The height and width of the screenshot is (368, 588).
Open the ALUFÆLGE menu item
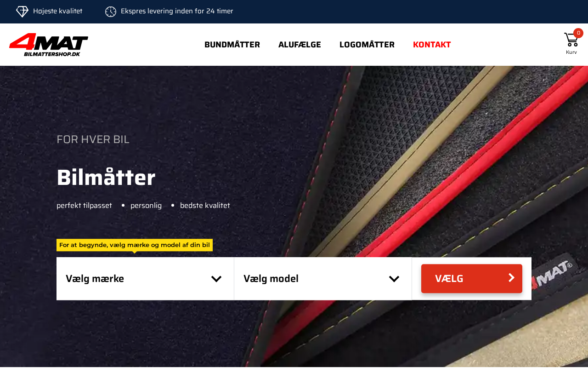[300, 45]
